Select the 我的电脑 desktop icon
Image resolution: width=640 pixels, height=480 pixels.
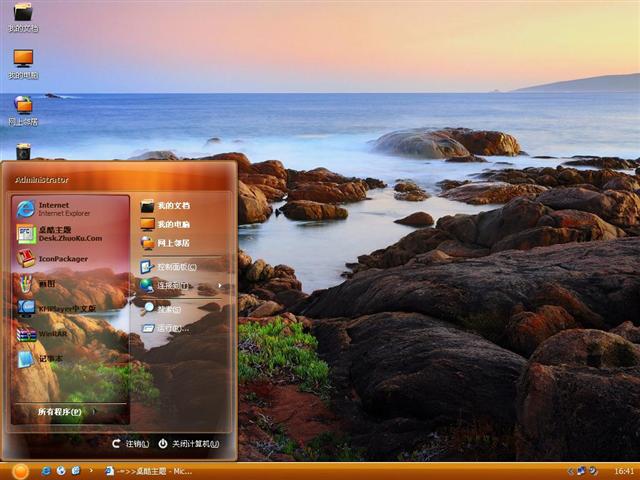[x=22, y=63]
